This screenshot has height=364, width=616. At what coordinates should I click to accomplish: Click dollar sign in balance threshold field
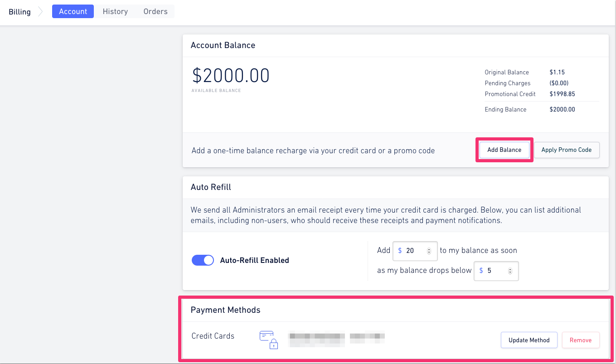point(481,271)
